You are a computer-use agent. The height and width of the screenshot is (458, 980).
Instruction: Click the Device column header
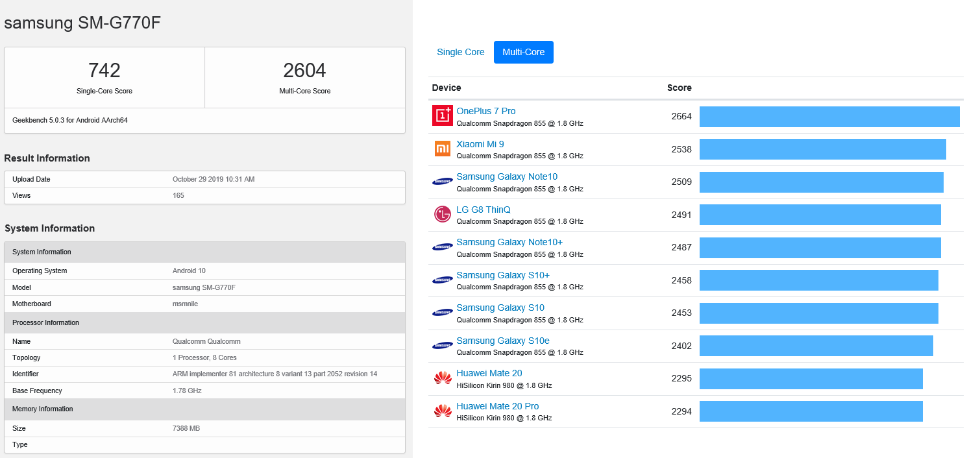coord(447,88)
